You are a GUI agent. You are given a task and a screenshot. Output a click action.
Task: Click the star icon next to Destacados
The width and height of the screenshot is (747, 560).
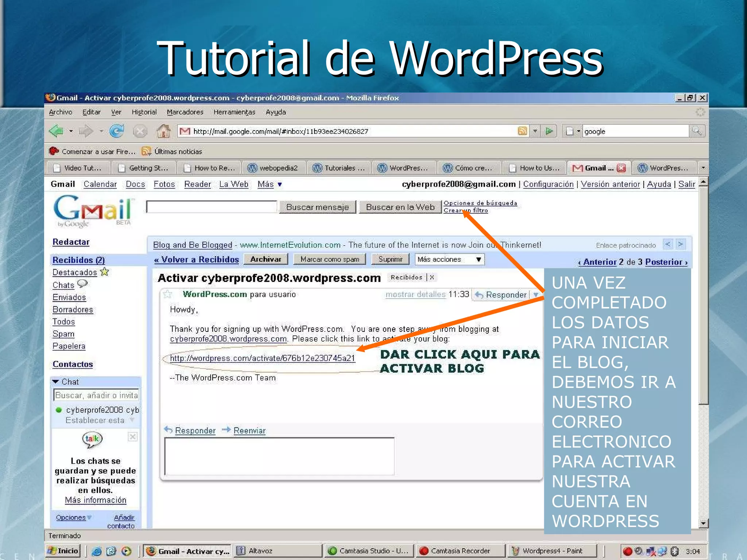pyautogui.click(x=105, y=272)
